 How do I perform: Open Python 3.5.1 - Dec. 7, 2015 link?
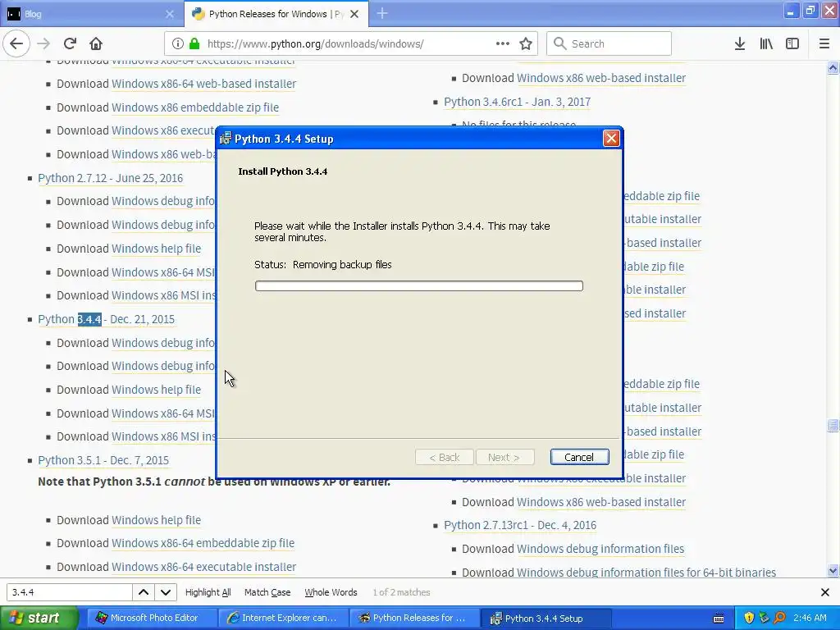pyautogui.click(x=103, y=460)
